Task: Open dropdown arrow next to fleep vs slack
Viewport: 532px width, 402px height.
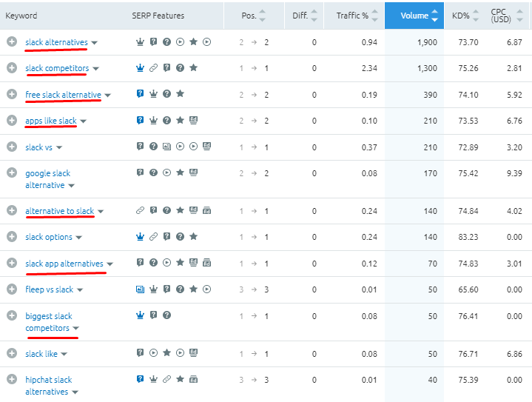Action: tap(80, 290)
